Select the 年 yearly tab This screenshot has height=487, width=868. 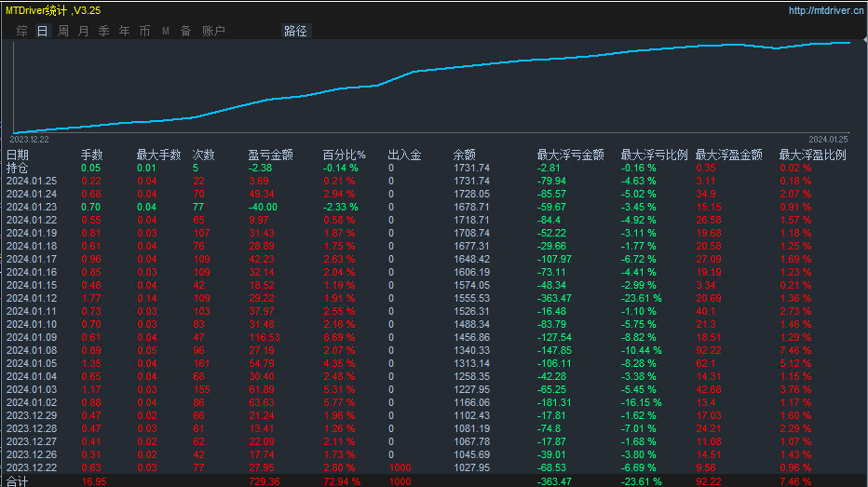pyautogui.click(x=125, y=31)
